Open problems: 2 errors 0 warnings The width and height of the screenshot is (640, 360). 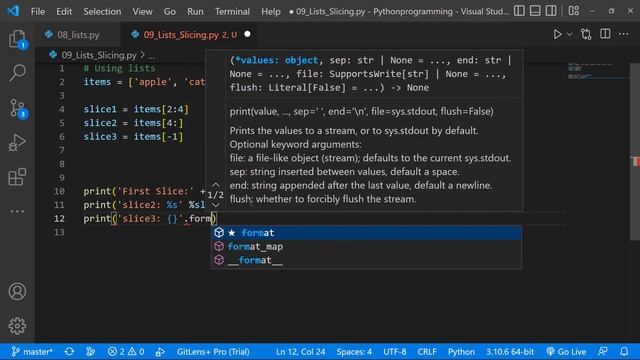point(126,351)
